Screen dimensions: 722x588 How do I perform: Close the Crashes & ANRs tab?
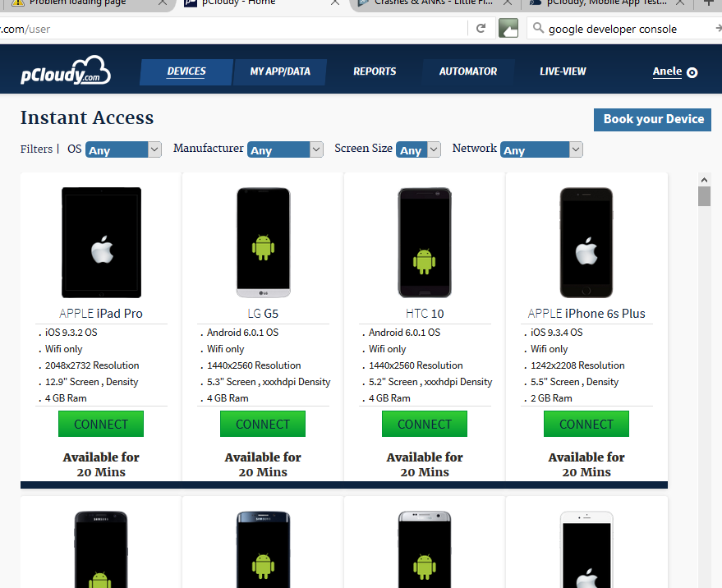[508, 2]
